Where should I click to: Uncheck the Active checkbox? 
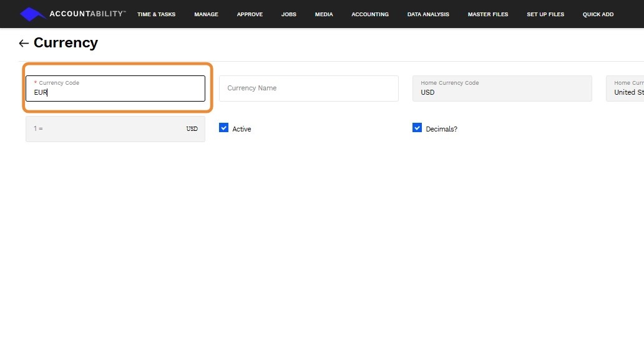(x=224, y=128)
